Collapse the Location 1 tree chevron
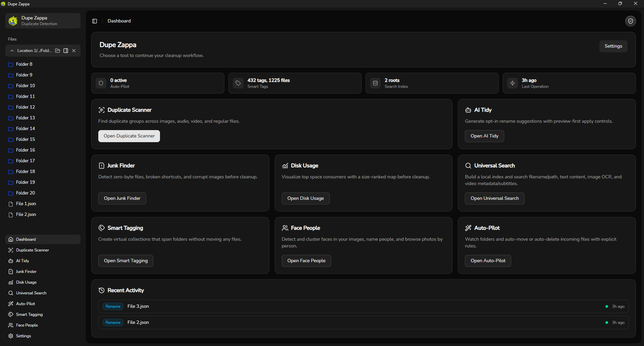Screen dimensions: 644x346 coord(12,51)
